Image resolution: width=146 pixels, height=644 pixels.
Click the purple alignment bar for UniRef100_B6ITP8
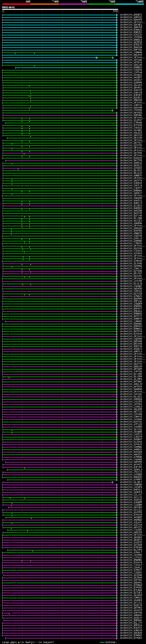click(x=61, y=161)
